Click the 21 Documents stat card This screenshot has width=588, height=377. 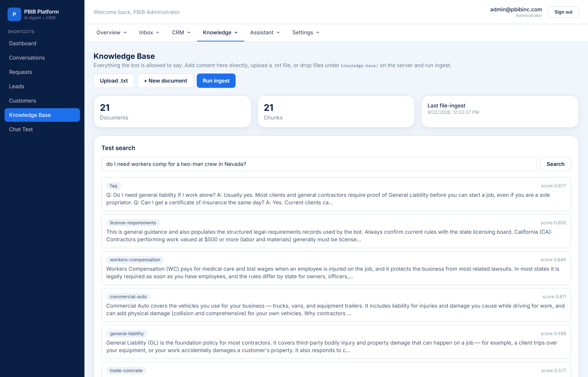point(172,112)
